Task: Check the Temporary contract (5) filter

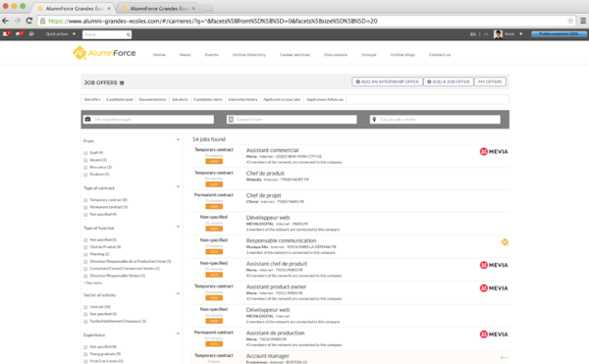Action: click(x=85, y=200)
